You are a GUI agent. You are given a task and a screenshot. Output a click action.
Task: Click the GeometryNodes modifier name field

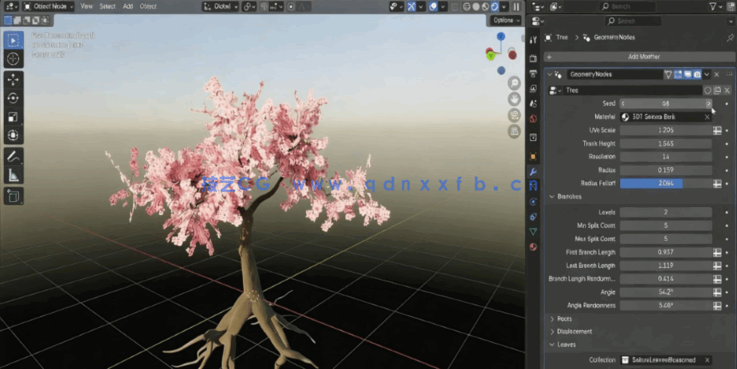pyautogui.click(x=615, y=74)
